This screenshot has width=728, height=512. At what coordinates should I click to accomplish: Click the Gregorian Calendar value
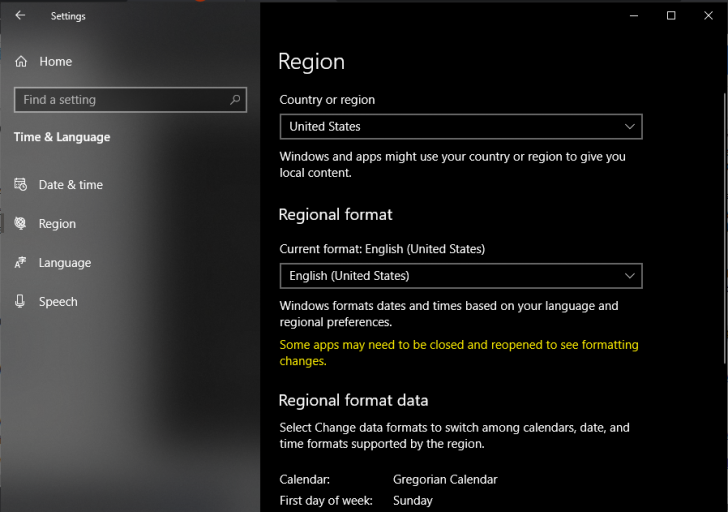coord(445,480)
